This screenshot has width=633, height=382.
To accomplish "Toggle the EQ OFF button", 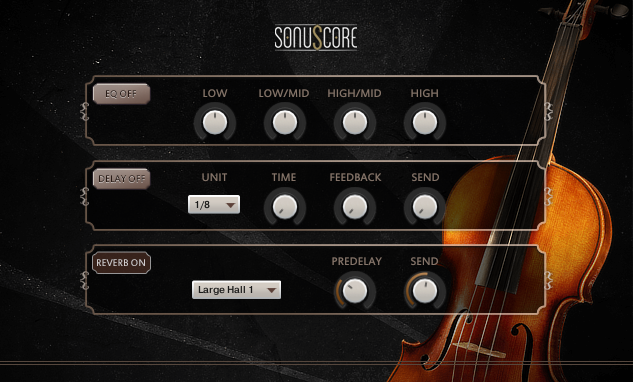I will click(122, 94).
